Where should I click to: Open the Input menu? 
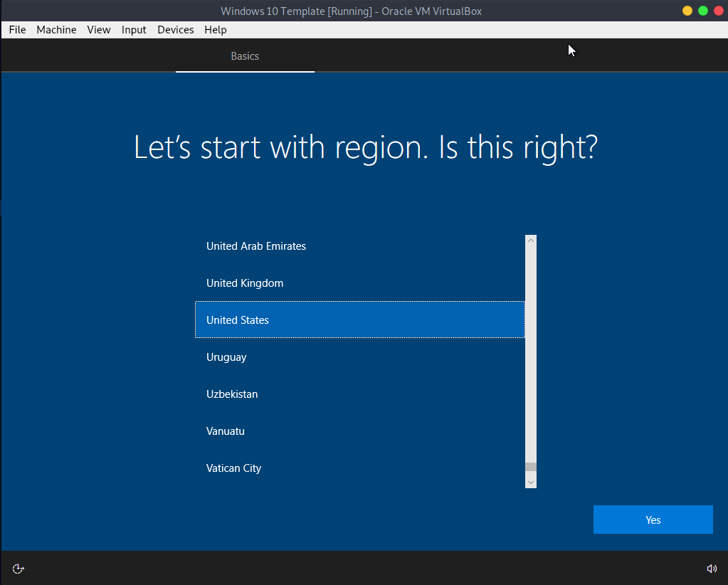click(134, 30)
